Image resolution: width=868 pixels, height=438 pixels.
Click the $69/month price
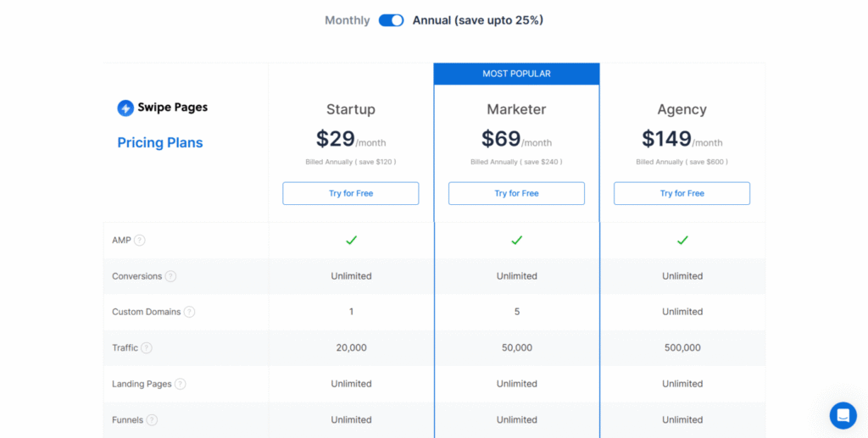(516, 139)
